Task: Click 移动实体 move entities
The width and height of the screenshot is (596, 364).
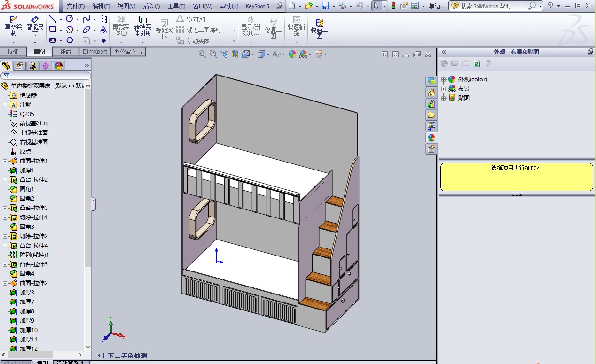Action: point(193,41)
